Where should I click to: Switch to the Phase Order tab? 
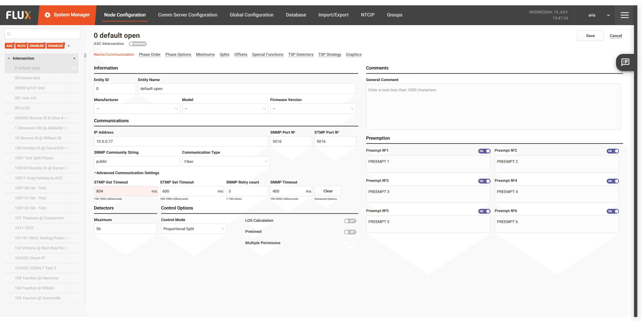tap(150, 55)
